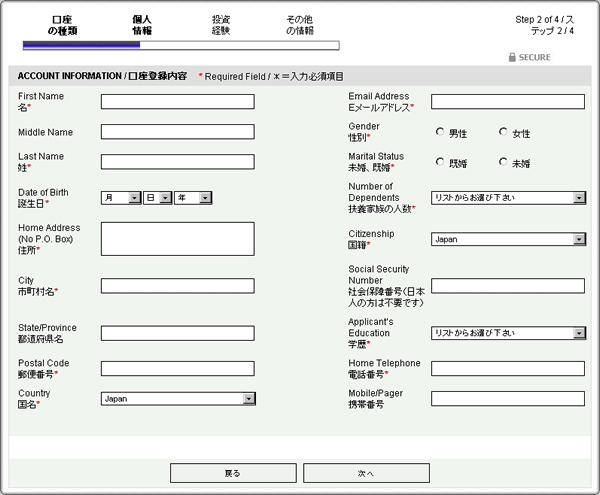Expand the Applicant's Education dropdown
Screen dimensions: 600x495
point(508,333)
